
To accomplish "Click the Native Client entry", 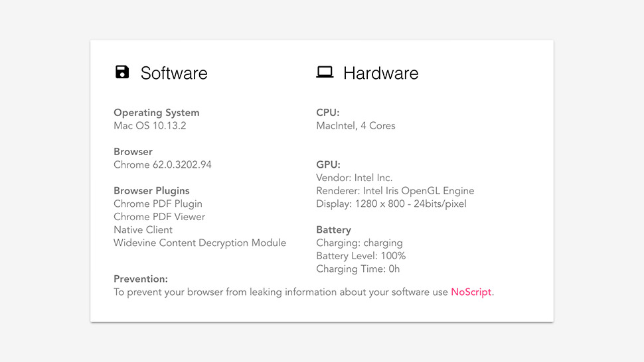I will click(x=143, y=230).
